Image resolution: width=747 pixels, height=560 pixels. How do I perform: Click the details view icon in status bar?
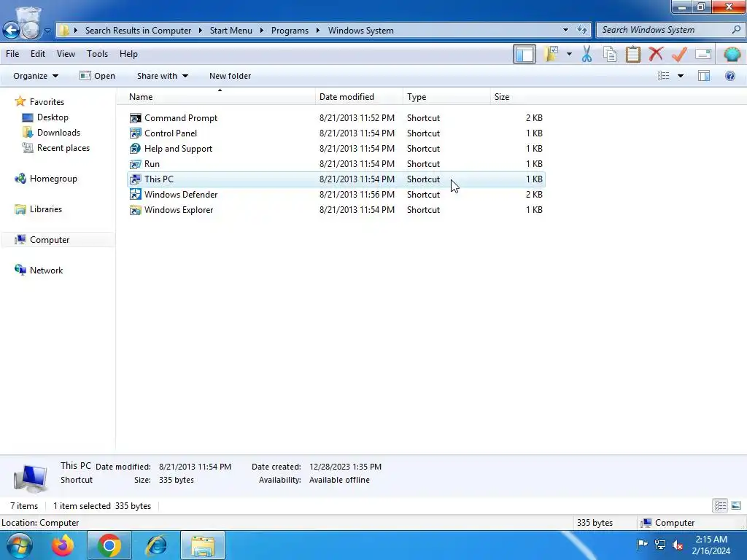click(720, 506)
